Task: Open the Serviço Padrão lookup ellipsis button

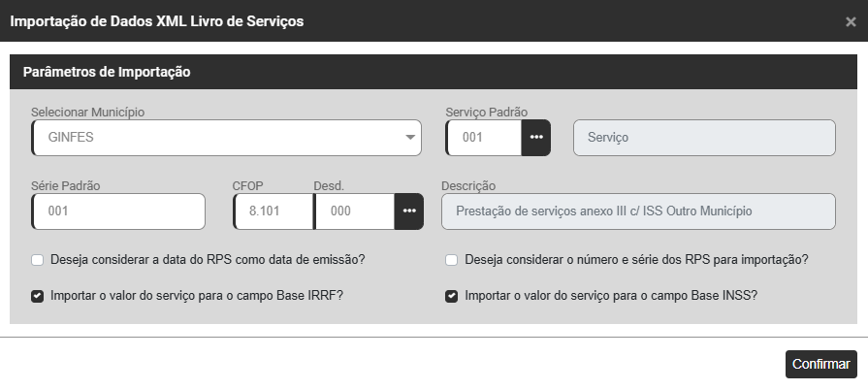Action: (x=535, y=138)
